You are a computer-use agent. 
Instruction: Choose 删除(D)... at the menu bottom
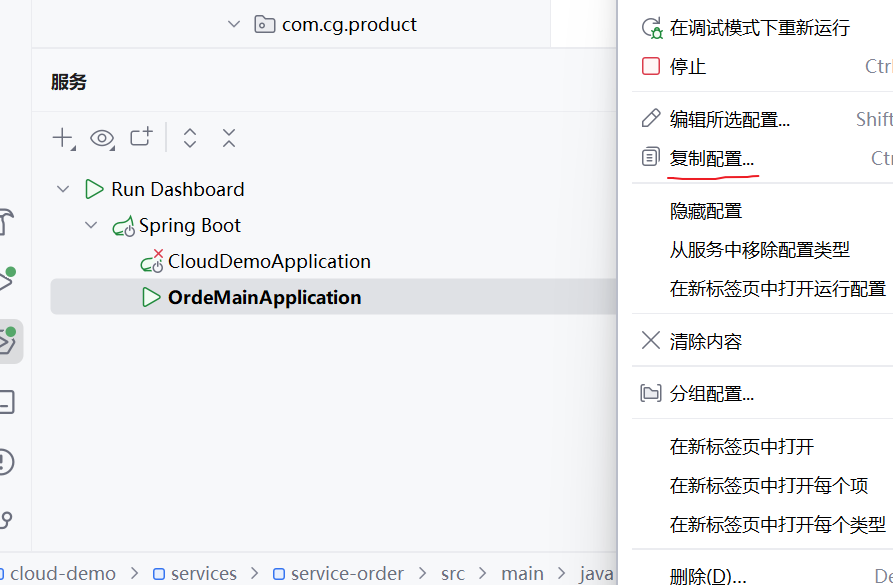point(708,575)
